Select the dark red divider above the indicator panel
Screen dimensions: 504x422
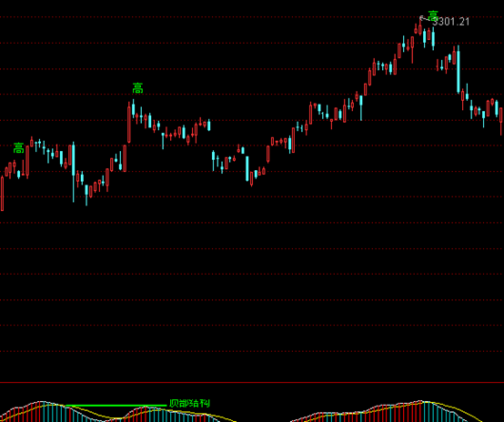(252, 383)
